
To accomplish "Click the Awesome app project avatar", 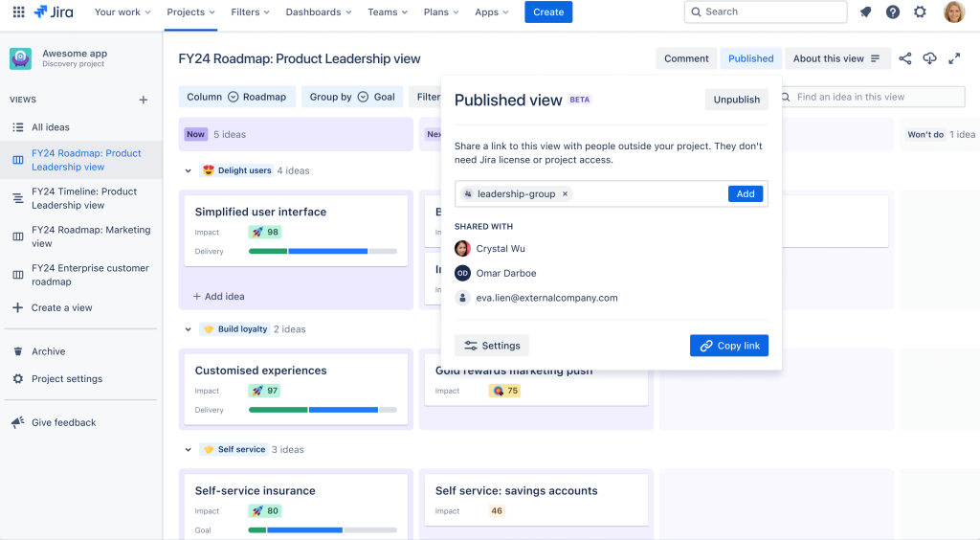I will tap(21, 58).
